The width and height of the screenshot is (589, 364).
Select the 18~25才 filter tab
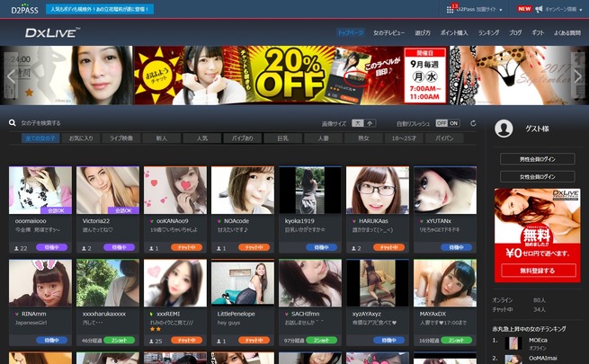[404, 138]
